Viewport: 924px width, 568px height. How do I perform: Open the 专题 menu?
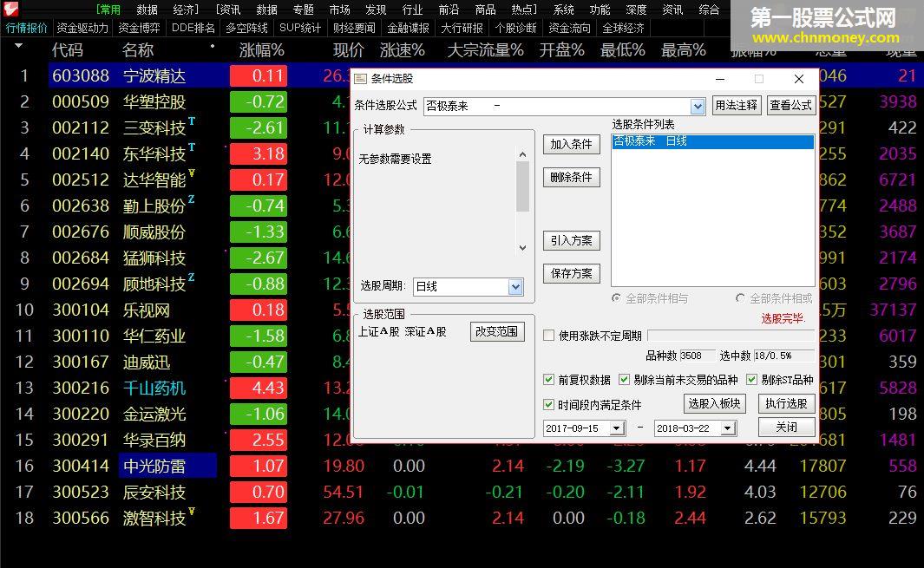[304, 10]
